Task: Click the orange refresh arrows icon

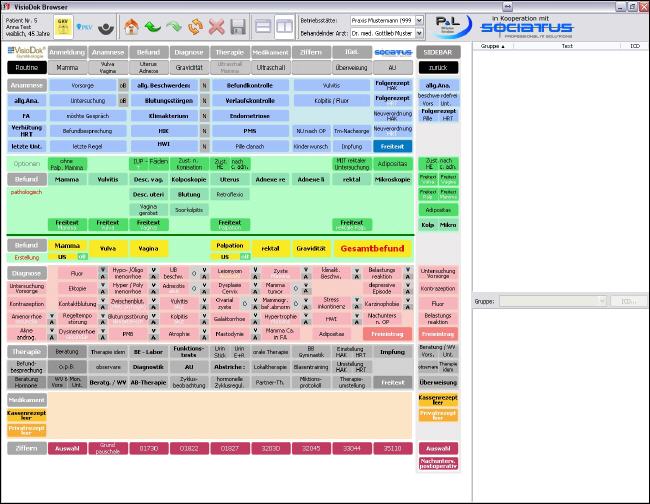Action: pos(195,25)
